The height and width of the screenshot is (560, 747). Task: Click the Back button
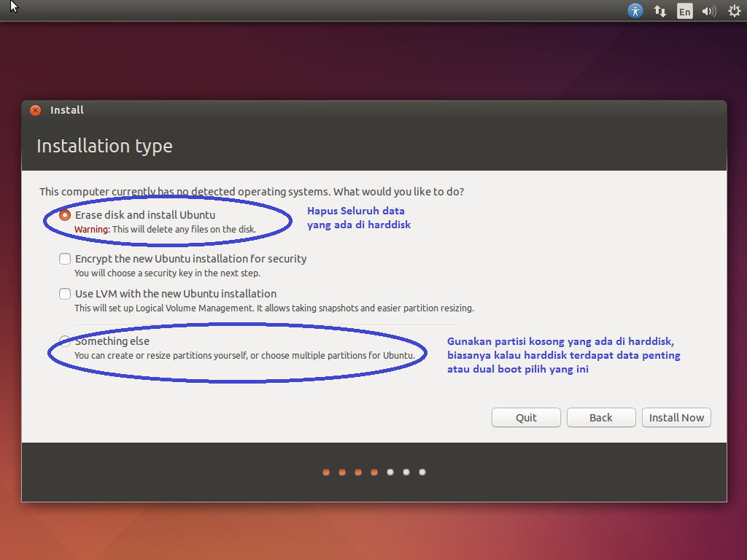[600, 417]
